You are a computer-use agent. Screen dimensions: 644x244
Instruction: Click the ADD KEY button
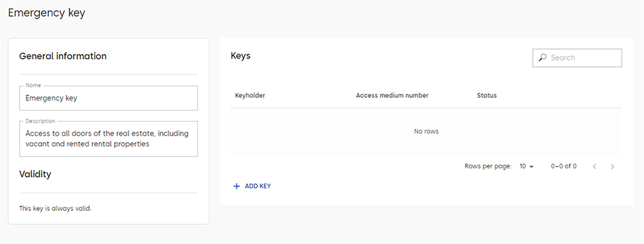click(252, 186)
